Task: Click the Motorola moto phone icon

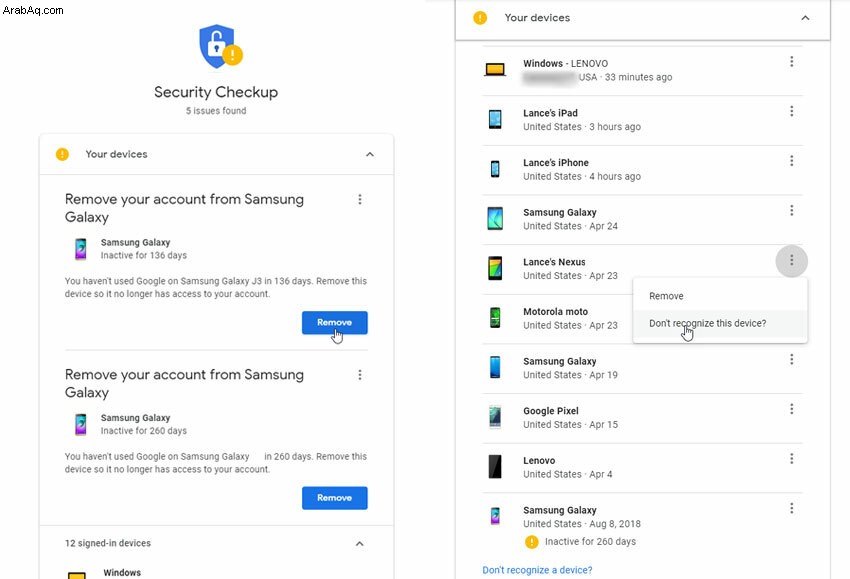Action: click(x=495, y=318)
